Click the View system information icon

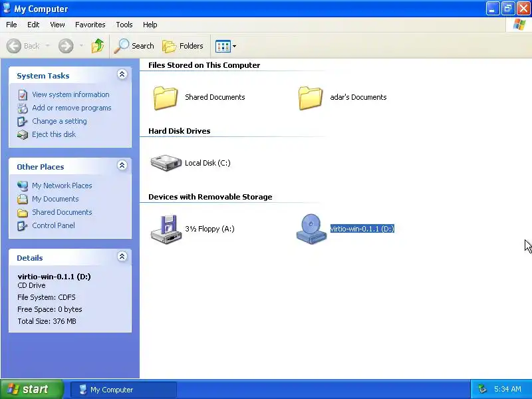click(23, 95)
